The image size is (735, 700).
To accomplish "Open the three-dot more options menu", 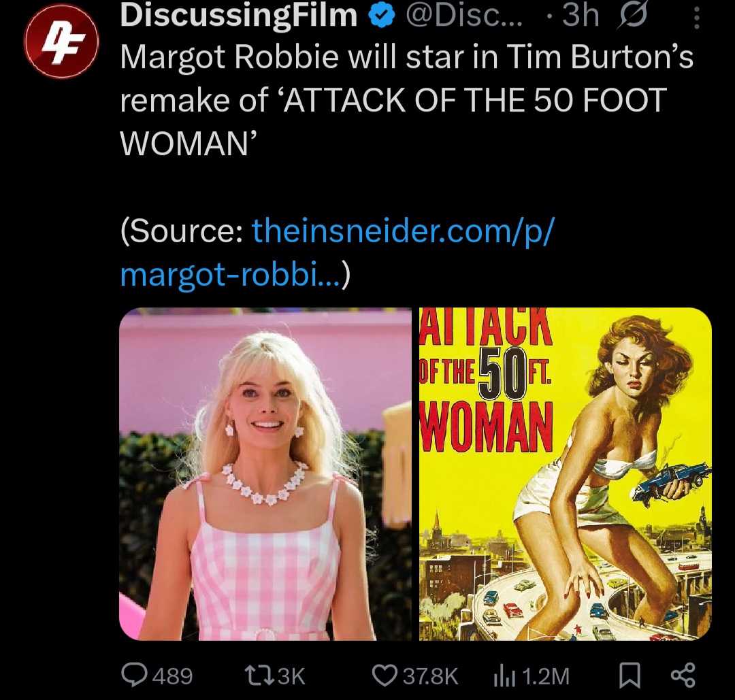I will click(697, 17).
